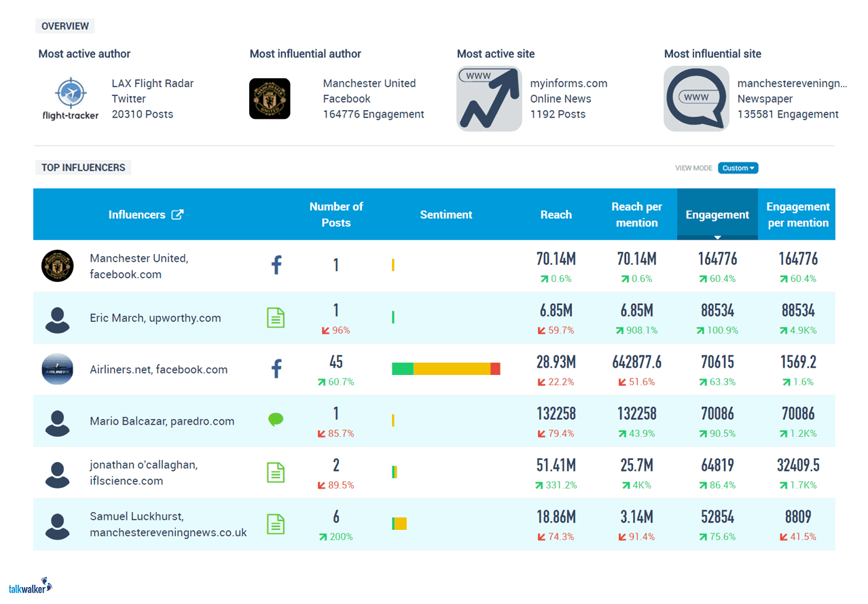This screenshot has height=604, width=868.
Task: Select the green chat bubble icon beside Mario Balcazar
Action: pos(276,420)
